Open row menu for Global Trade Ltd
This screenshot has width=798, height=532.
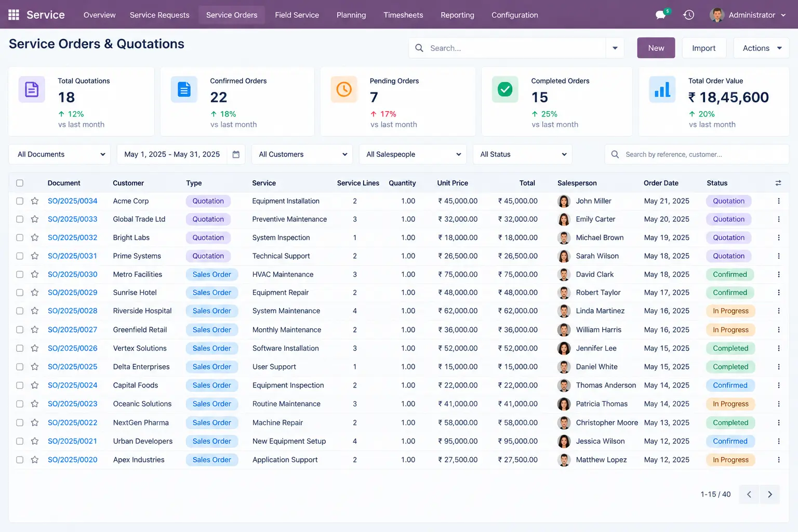[x=778, y=219]
